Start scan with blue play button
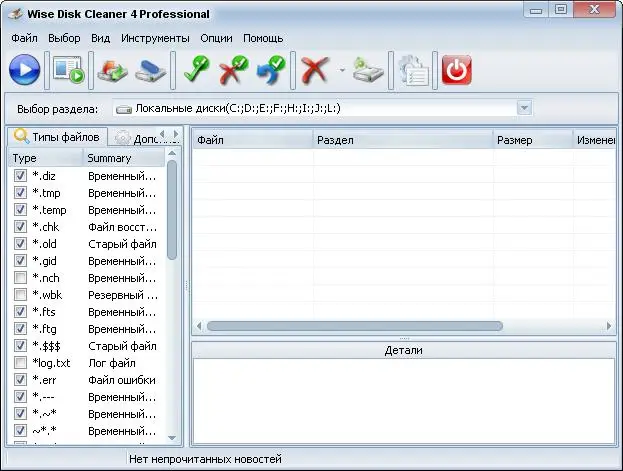Image resolution: width=623 pixels, height=471 pixels. click(25, 70)
